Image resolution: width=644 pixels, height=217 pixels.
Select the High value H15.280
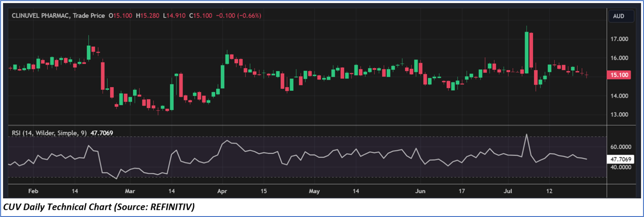(x=148, y=16)
